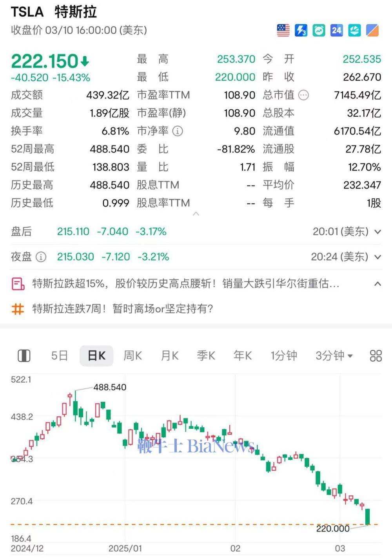Tap the 2025/01 date label on chart axis

point(125,549)
